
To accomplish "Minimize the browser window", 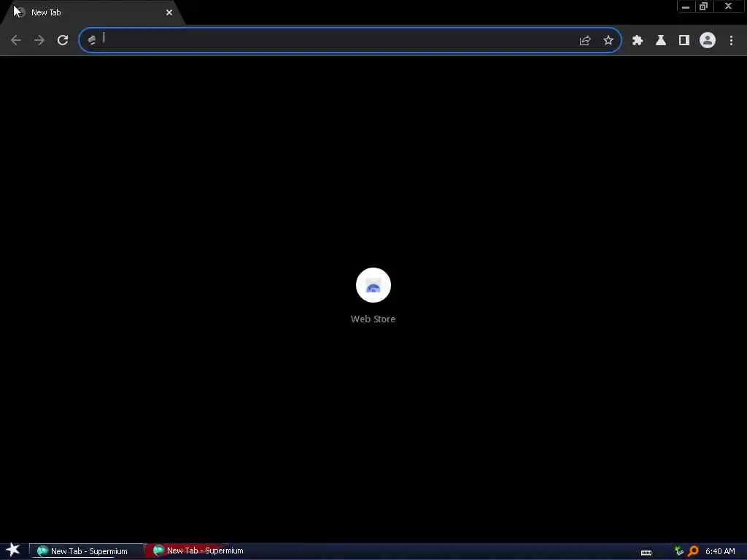I will click(686, 6).
